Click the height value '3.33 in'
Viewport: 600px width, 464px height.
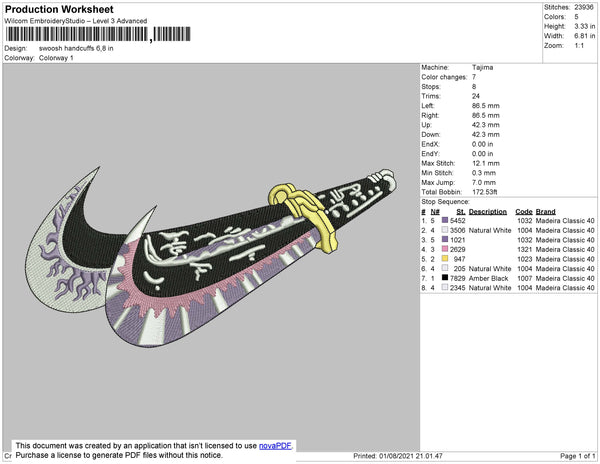585,26
